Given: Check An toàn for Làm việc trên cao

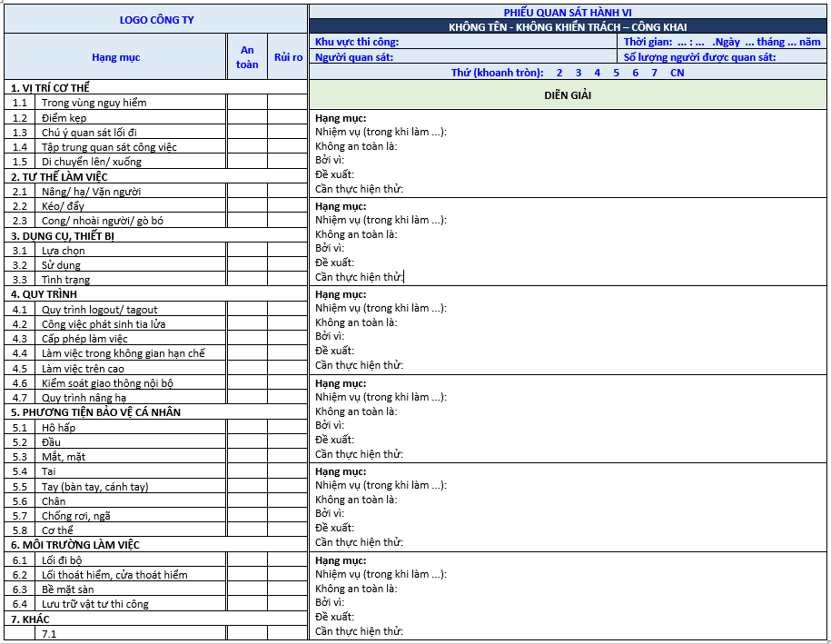Looking at the screenshot, I should (x=247, y=368).
